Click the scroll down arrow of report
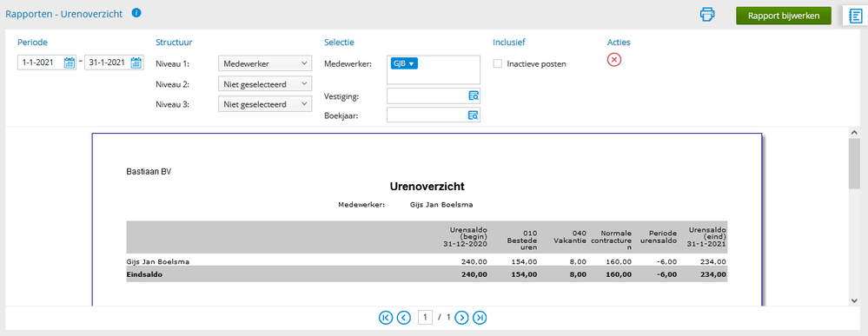 pos(853,300)
